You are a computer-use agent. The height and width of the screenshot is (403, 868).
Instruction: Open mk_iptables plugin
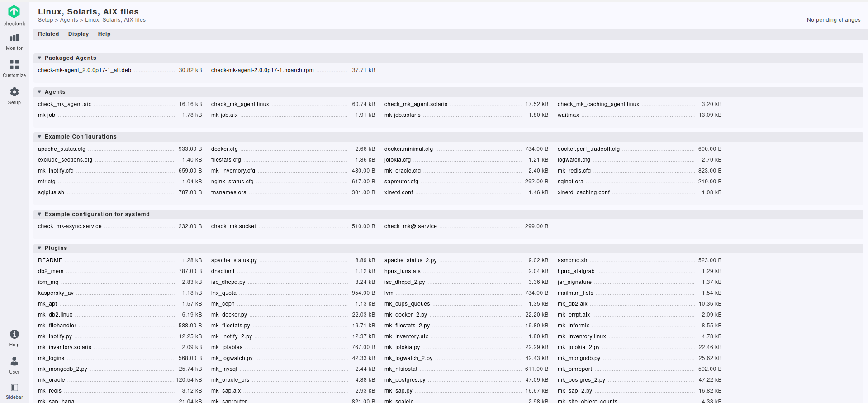click(227, 347)
